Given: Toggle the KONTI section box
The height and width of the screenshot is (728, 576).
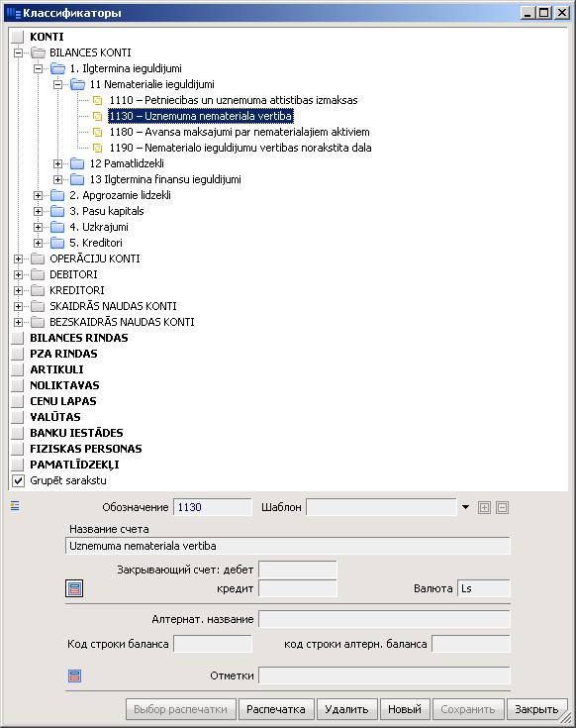Looking at the screenshot, I should [18, 37].
